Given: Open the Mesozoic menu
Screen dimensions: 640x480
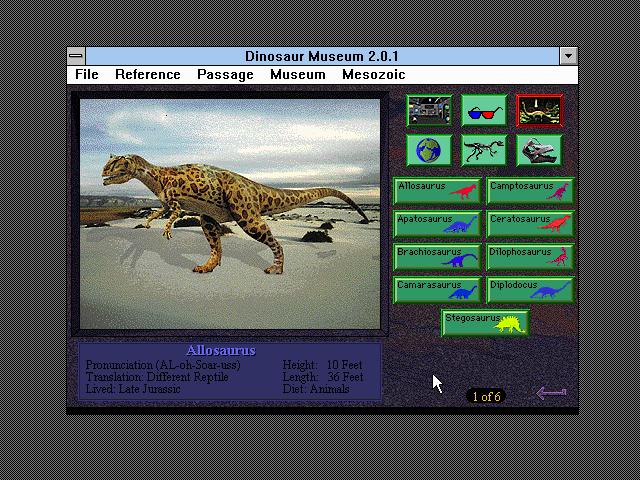Looking at the screenshot, I should click(374, 74).
